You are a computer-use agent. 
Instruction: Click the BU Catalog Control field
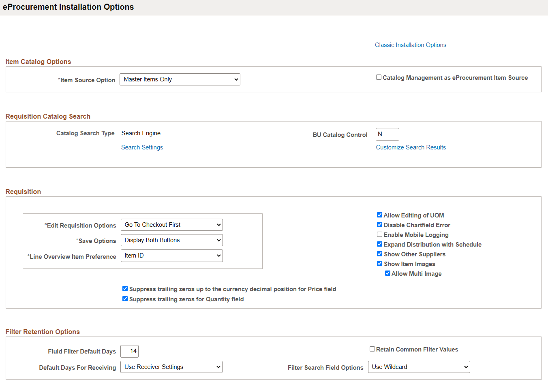(x=387, y=134)
